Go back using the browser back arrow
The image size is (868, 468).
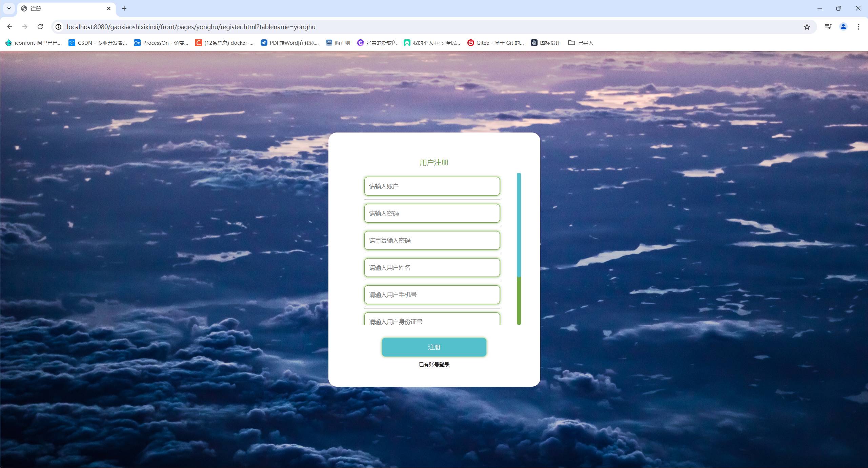(x=9, y=27)
